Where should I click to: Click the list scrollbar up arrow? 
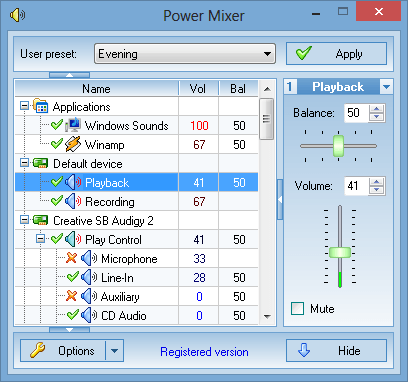[267, 89]
